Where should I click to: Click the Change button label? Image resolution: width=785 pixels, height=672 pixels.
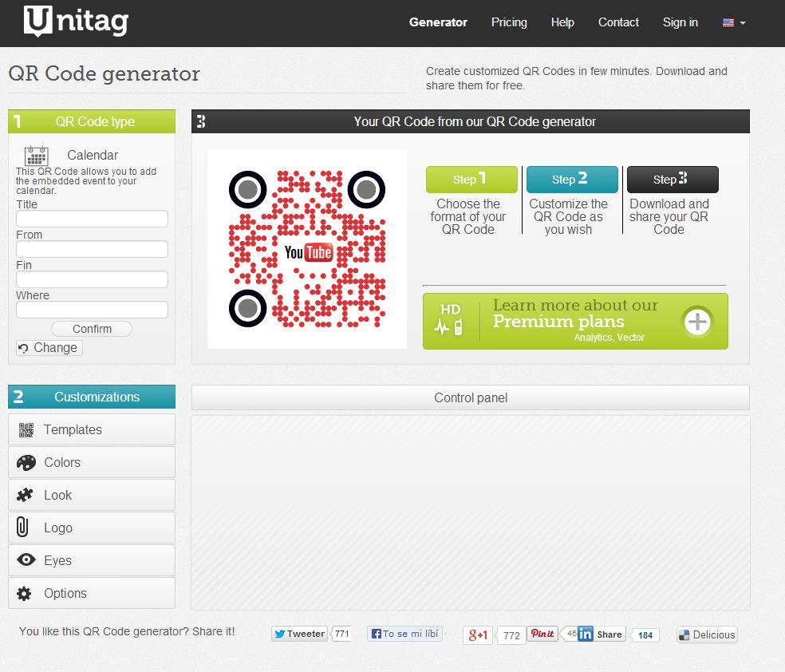[x=56, y=348]
